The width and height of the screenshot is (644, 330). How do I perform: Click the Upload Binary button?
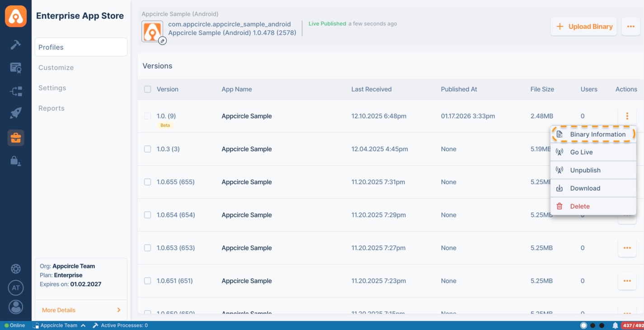click(x=583, y=26)
